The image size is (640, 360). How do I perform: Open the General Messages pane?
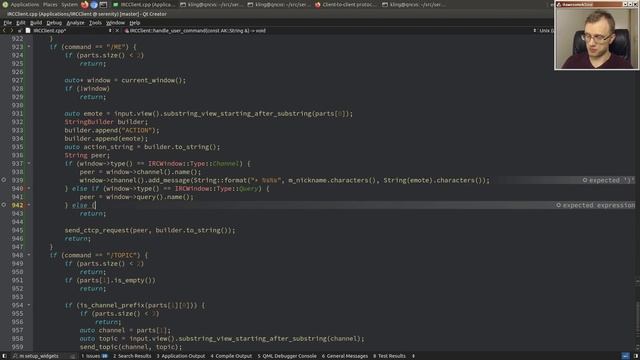pos(345,356)
